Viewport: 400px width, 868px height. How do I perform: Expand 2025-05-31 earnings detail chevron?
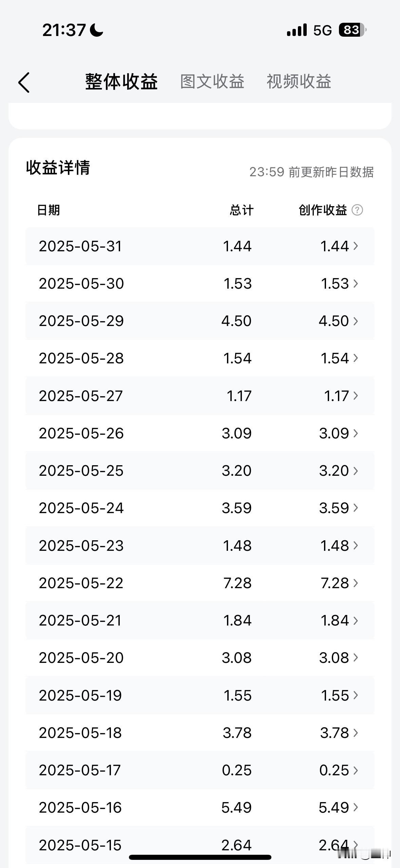[x=356, y=246]
